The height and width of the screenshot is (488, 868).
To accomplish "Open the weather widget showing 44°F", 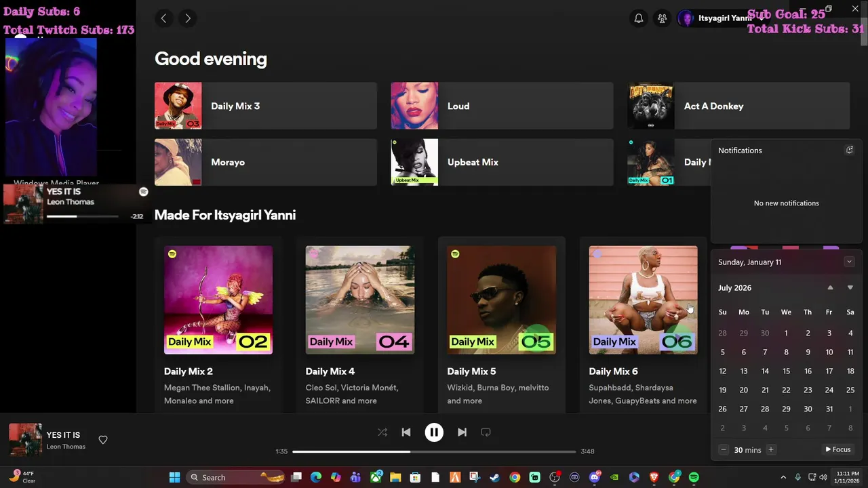I will (x=22, y=476).
